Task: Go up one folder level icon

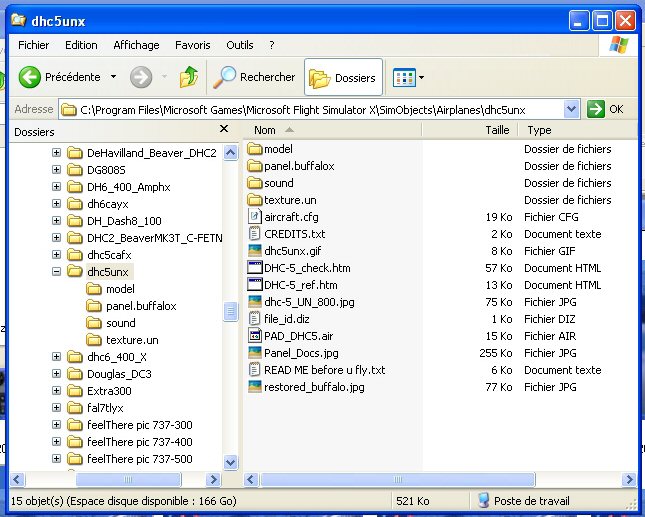Action: tap(189, 77)
